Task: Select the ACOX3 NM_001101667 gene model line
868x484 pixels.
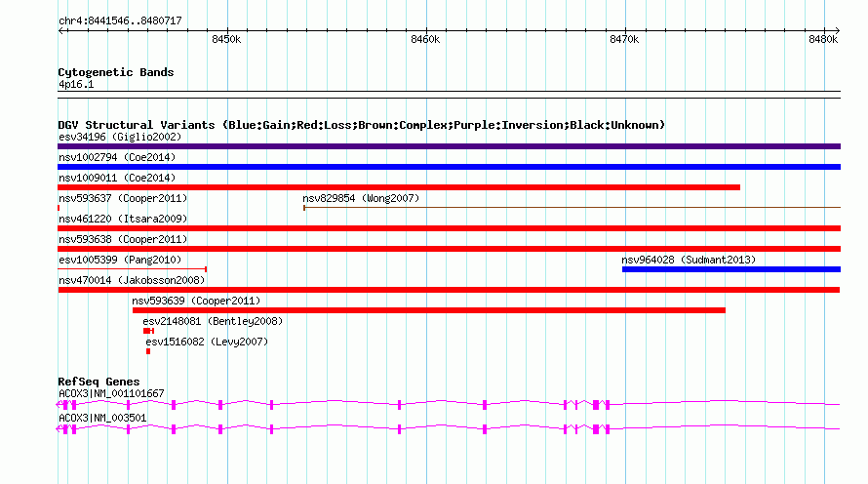Action: (x=449, y=404)
